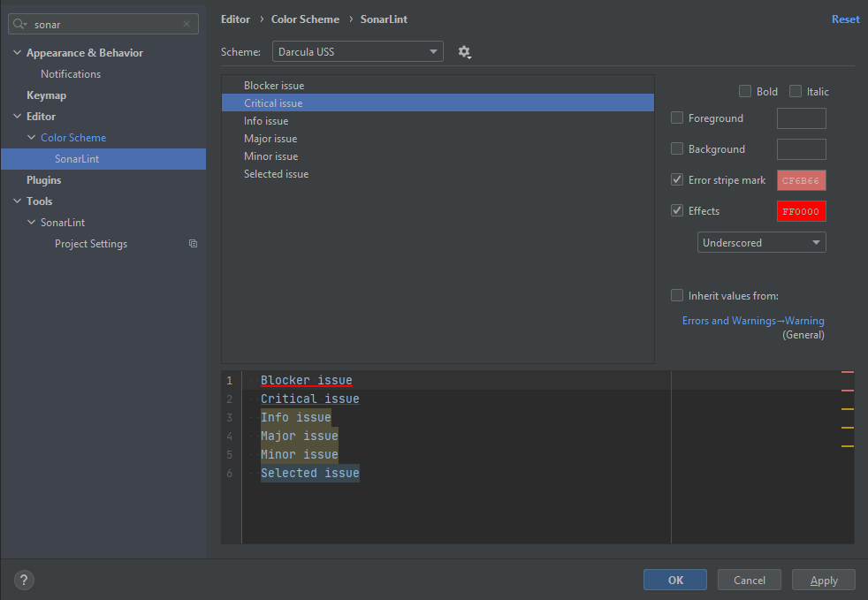Open the Effects color swatch FF0000
The width and height of the screenshot is (868, 600).
click(801, 211)
